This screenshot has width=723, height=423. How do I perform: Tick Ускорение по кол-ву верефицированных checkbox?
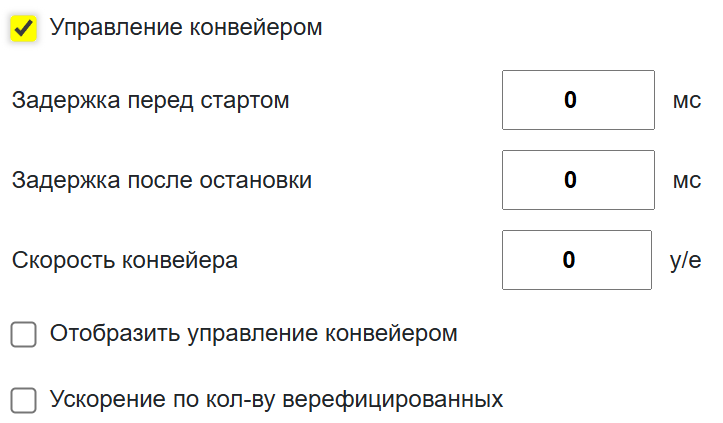click(24, 401)
